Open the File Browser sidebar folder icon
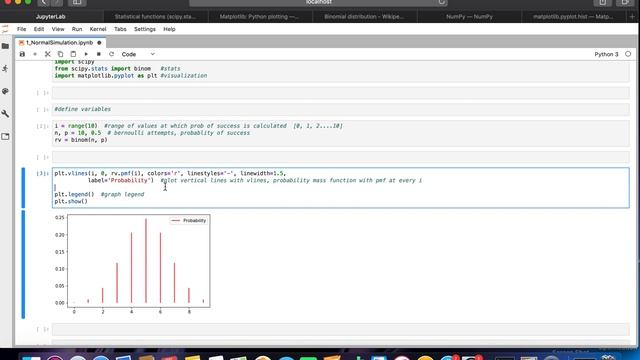Viewport: 640px width, 360px height. coord(5,46)
